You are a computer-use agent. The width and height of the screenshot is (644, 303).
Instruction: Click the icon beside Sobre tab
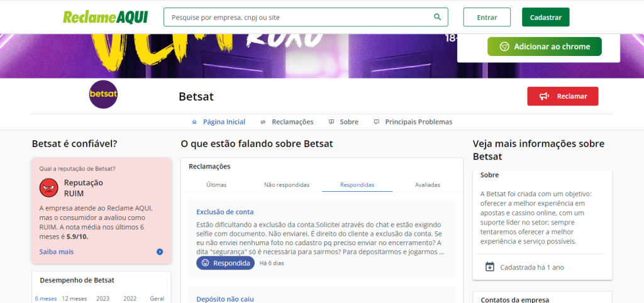(x=331, y=122)
